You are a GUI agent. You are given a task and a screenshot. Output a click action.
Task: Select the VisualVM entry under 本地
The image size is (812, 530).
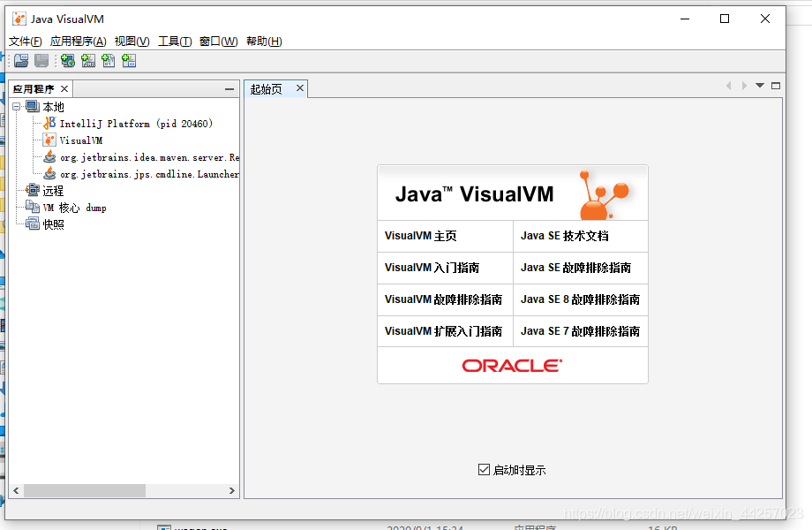pyautogui.click(x=81, y=140)
